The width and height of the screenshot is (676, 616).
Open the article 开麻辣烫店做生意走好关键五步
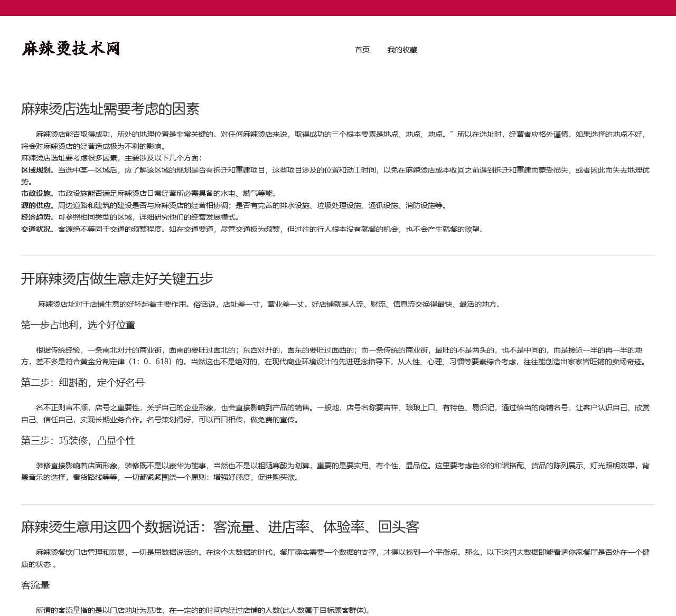(117, 279)
